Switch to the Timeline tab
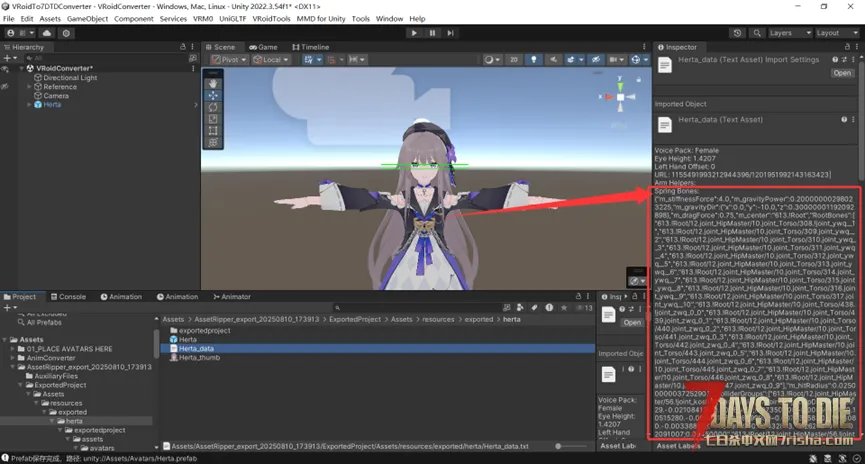 point(311,47)
